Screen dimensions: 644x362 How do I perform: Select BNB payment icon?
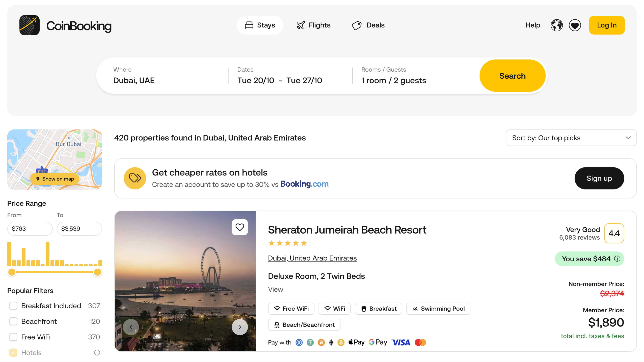341,342
